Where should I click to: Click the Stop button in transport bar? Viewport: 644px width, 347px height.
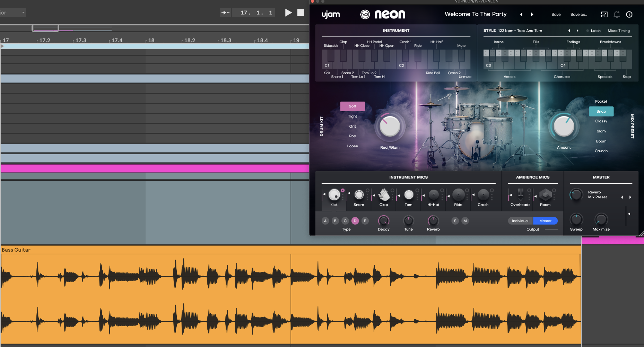pos(301,12)
